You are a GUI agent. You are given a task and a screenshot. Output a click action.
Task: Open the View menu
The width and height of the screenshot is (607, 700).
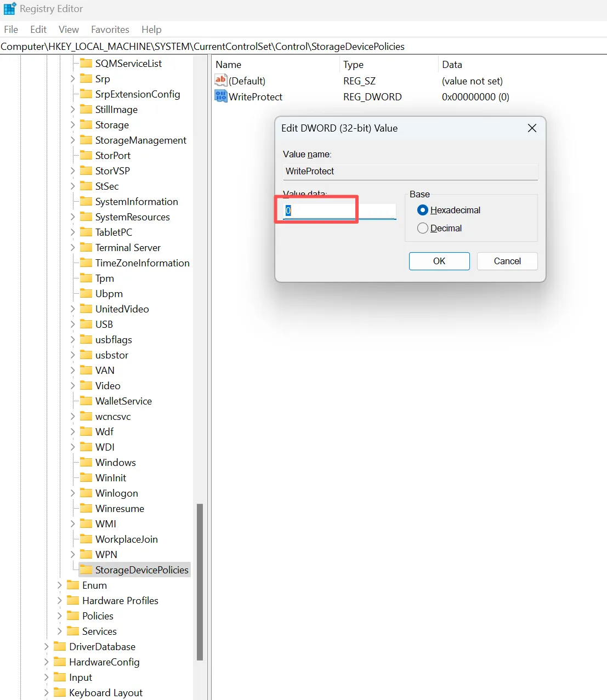[69, 29]
